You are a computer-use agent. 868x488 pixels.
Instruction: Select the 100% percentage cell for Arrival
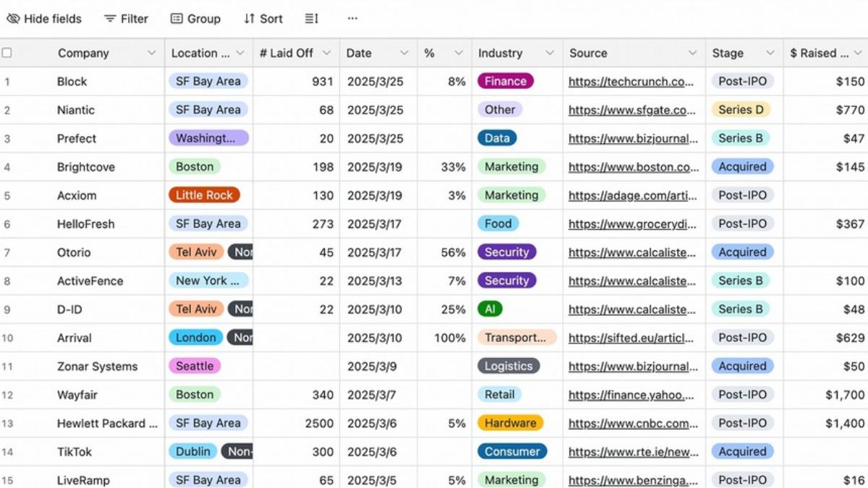pos(445,338)
